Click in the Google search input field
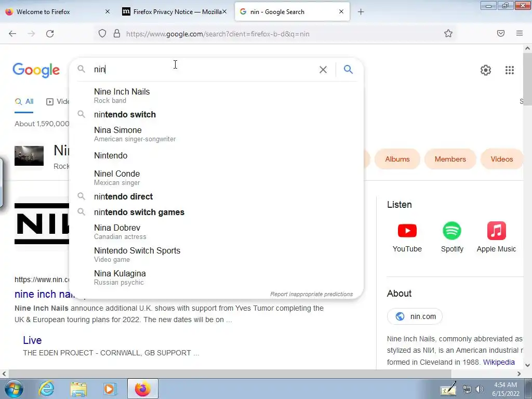532x399 pixels. pos(204,70)
